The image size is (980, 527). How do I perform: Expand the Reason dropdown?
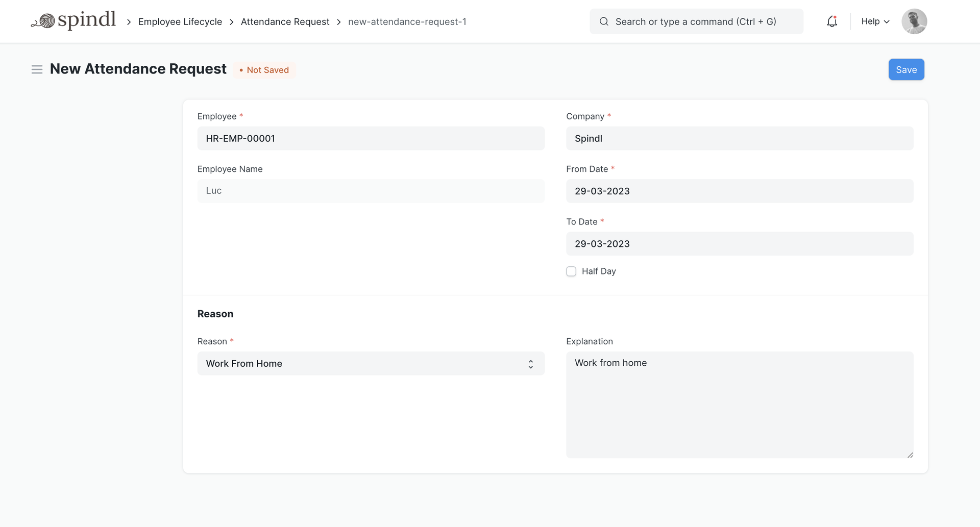coord(371,364)
